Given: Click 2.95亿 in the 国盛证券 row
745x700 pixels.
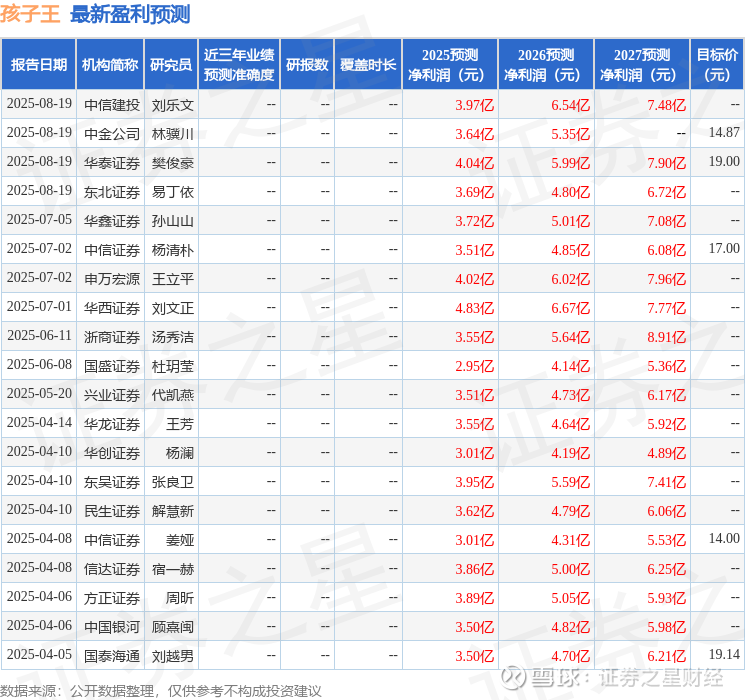Looking at the screenshot, I should pyautogui.click(x=475, y=366).
